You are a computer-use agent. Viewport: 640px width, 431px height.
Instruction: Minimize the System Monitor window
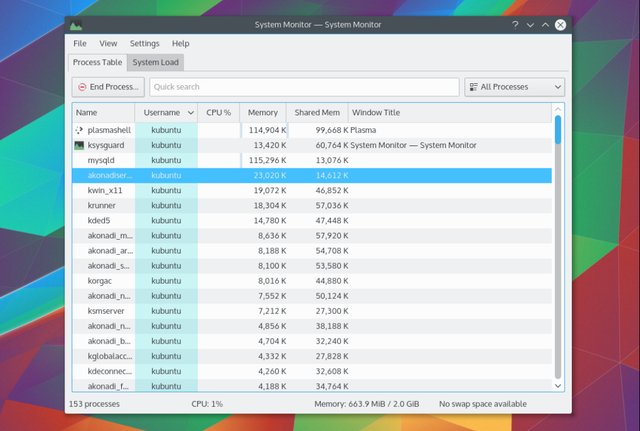530,25
